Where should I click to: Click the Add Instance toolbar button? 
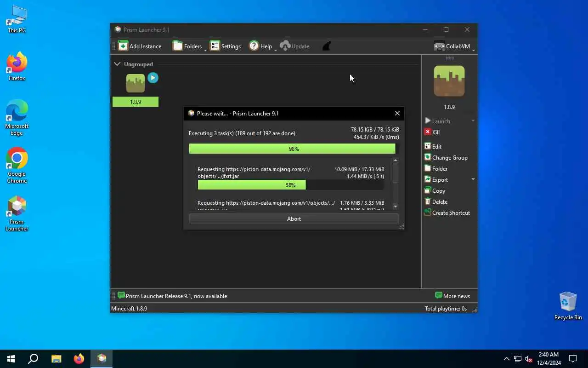pos(140,46)
